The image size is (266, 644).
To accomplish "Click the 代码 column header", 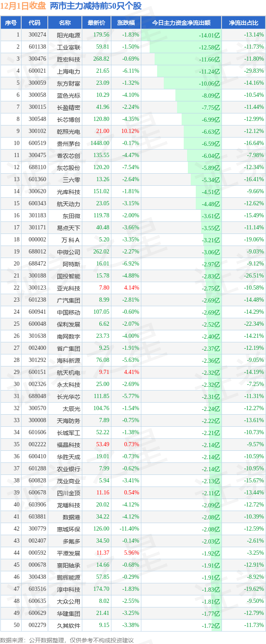I will point(34,22).
